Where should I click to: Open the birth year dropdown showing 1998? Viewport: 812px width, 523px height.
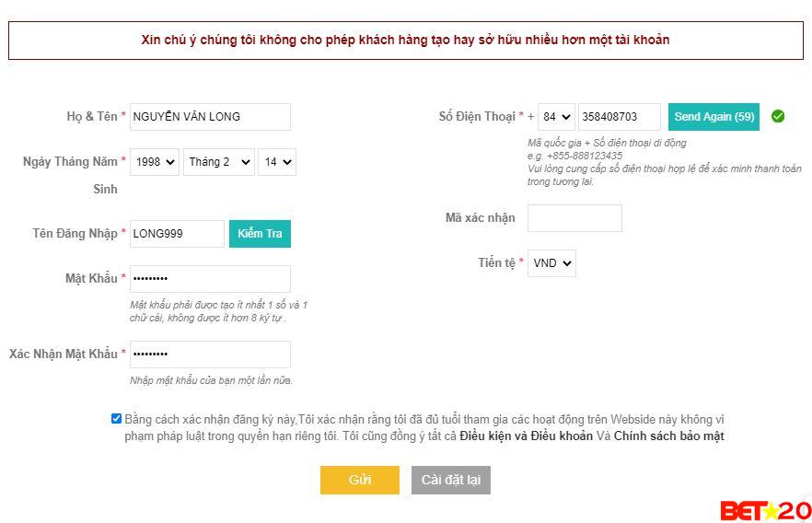[x=154, y=162]
